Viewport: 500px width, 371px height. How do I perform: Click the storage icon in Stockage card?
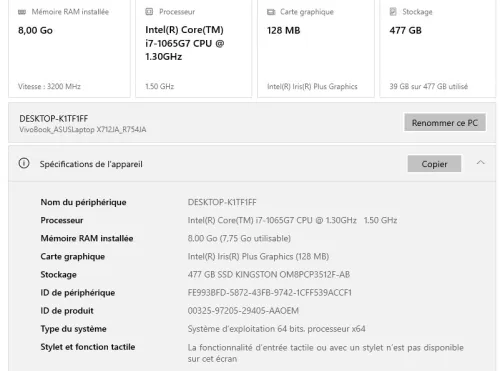(393, 12)
